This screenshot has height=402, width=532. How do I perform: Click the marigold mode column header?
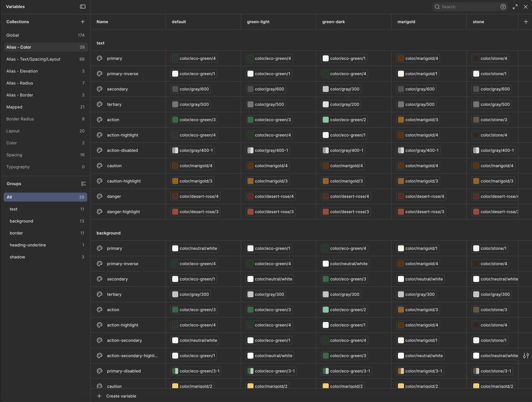429,22
